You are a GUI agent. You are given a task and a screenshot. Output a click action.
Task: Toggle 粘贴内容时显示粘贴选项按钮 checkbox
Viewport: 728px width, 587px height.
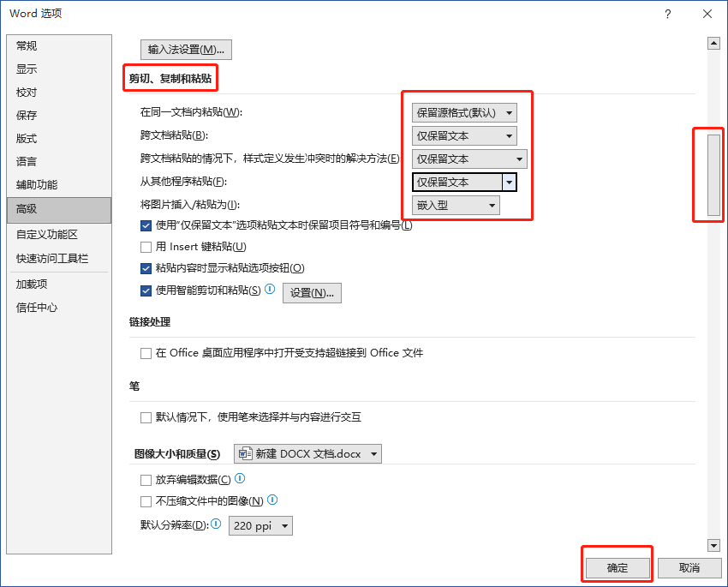click(x=146, y=268)
